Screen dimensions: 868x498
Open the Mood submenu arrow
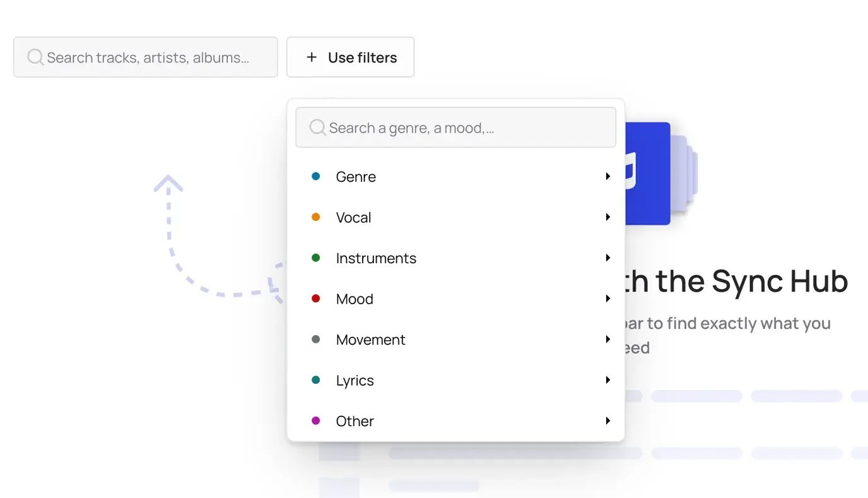[607, 299]
